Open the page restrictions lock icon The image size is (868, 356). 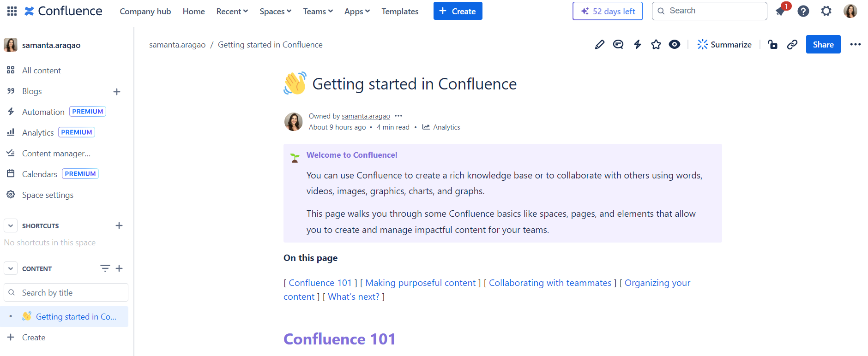tap(772, 44)
